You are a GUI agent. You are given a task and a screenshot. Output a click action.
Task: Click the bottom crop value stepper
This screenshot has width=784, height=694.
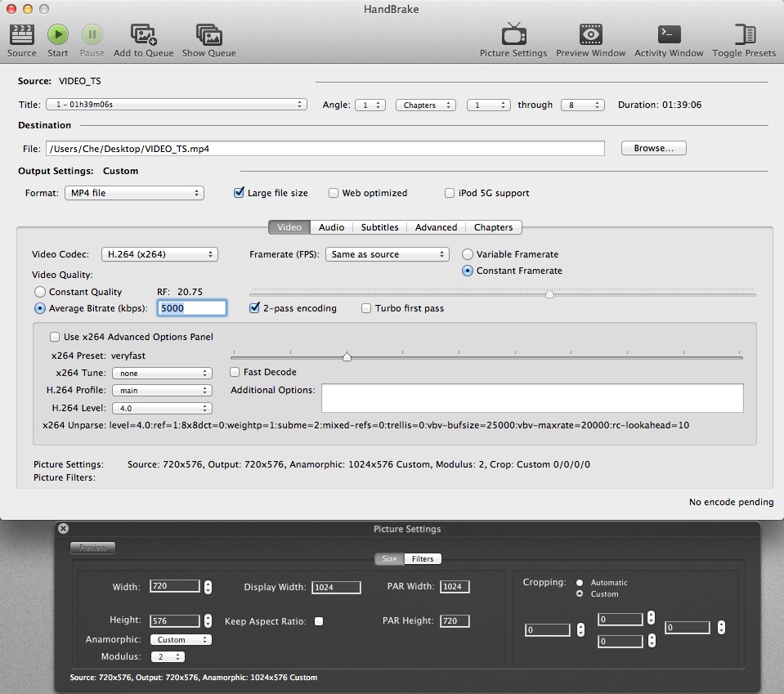click(652, 641)
